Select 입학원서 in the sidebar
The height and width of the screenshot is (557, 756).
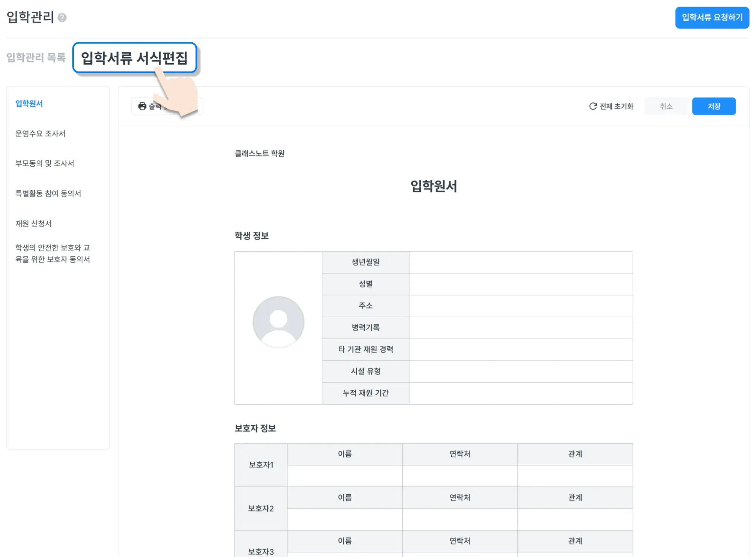click(x=29, y=104)
